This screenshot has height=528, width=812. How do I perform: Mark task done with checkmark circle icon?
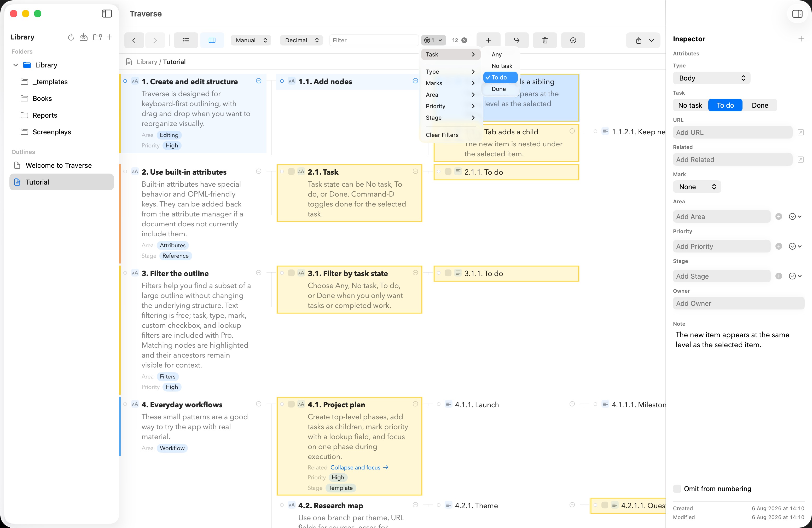[573, 40]
